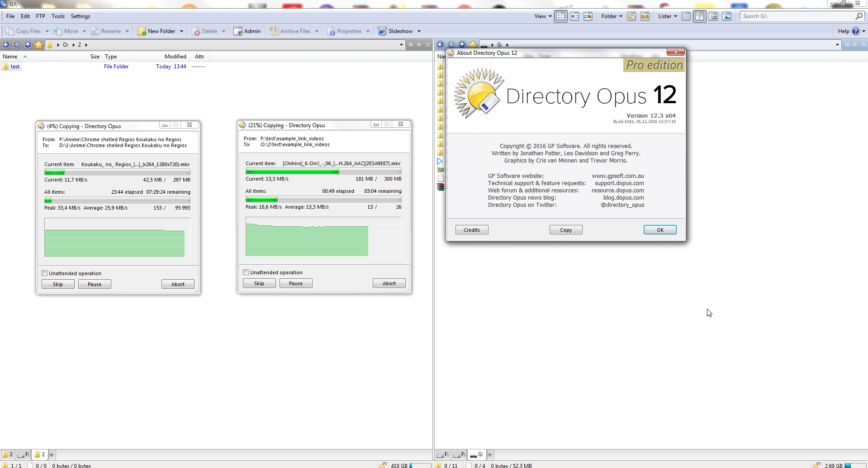Toggle viewer pane Lister layout icon
Image resolution: width=868 pixels, height=468 pixels.
point(727,16)
